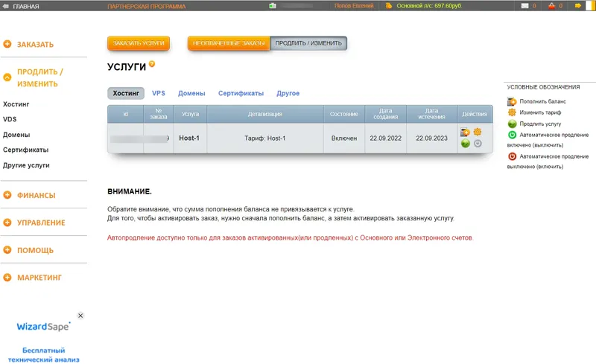Click the coins icon beside Основной л/с

click(x=388, y=6)
